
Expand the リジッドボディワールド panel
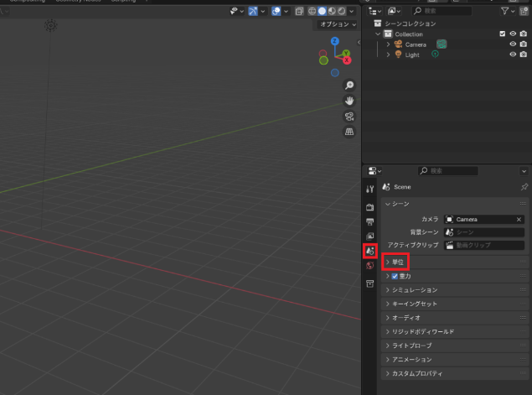423,331
